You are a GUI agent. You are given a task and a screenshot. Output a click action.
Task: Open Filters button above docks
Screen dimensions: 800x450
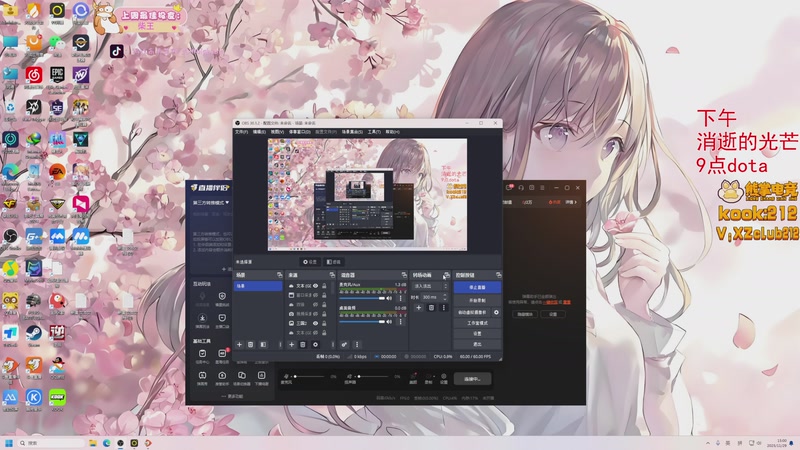point(334,262)
